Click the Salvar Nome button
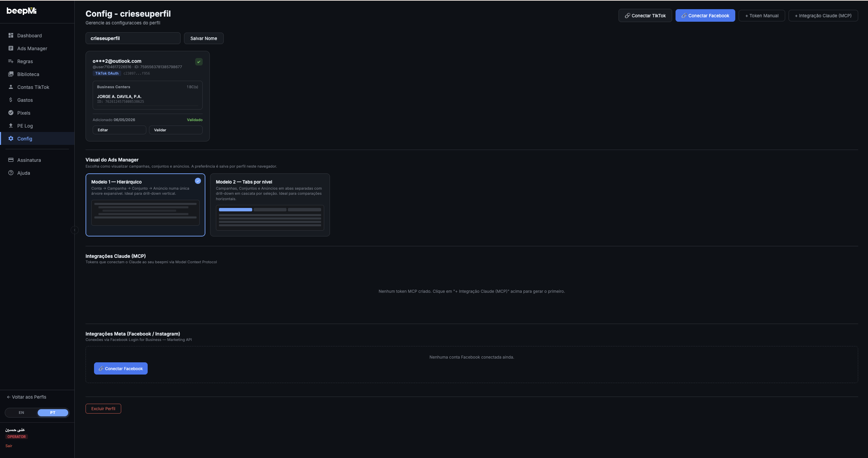868x458 pixels. (204, 38)
